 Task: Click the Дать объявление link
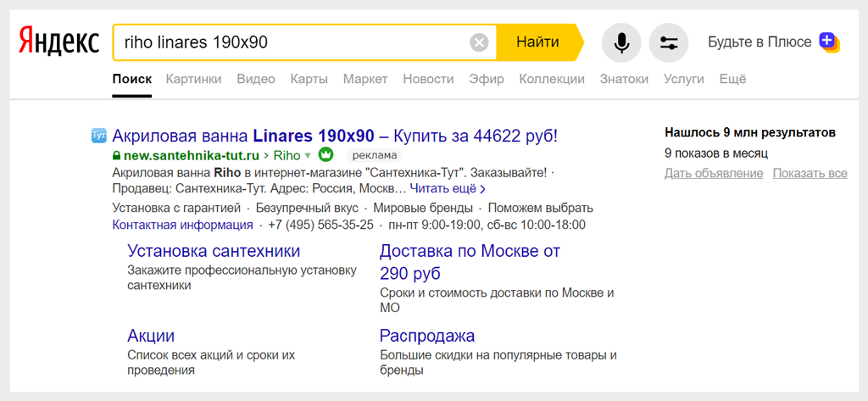pyautogui.click(x=714, y=173)
